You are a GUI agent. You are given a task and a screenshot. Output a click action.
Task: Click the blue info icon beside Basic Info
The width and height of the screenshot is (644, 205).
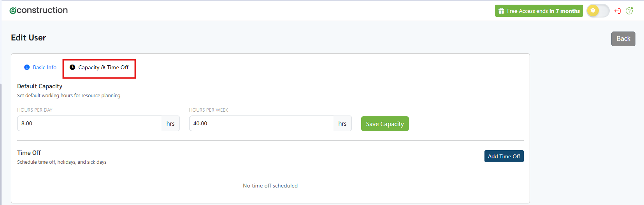point(27,67)
